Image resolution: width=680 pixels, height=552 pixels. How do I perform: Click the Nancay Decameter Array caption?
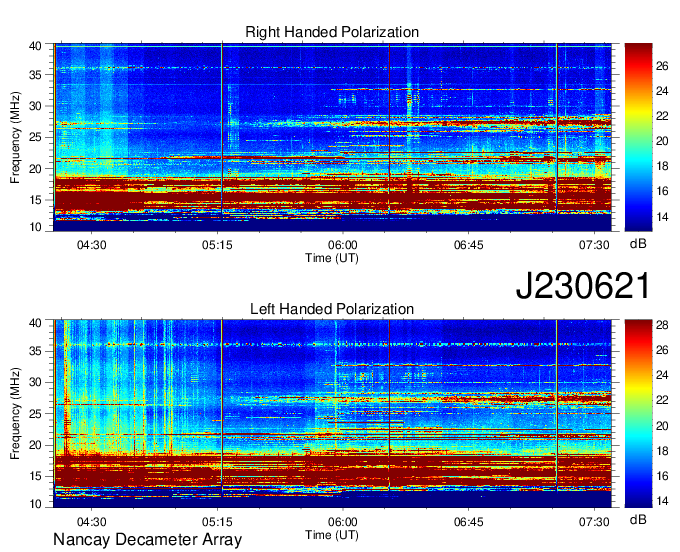point(147,539)
